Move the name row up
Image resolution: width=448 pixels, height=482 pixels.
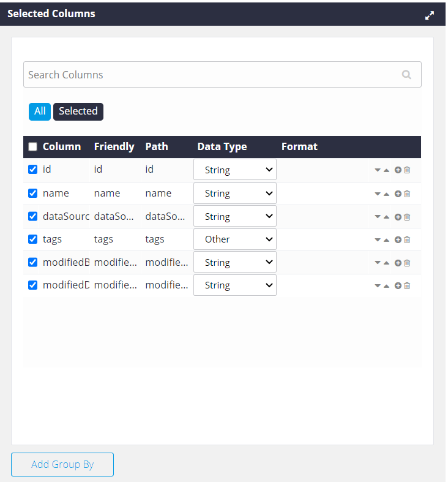tap(386, 194)
